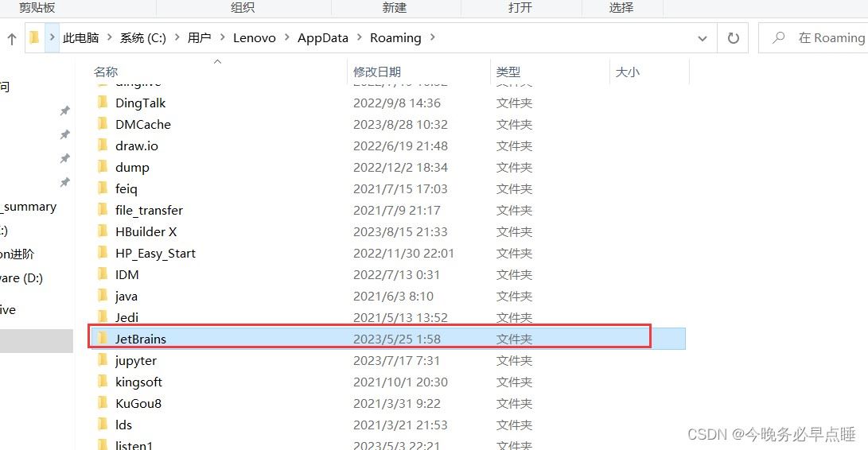Image resolution: width=868 pixels, height=450 pixels.
Task: Click the JetBrains folder icon
Action: click(103, 338)
